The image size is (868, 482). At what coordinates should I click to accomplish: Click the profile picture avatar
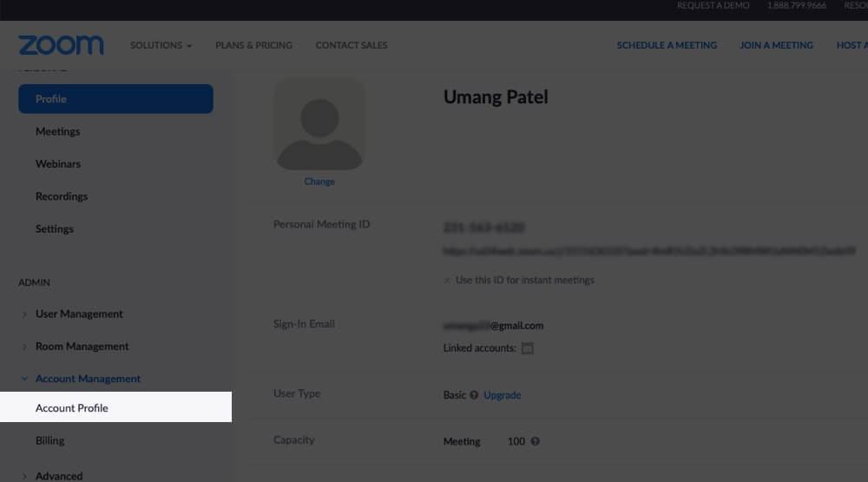point(319,125)
